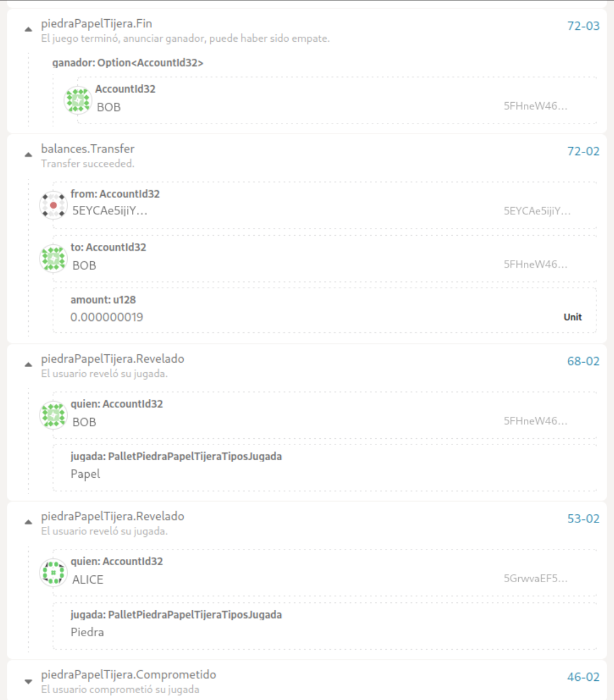Screen dimensions: 614x700
Task: Collapse the Revelado event numbered 68-02
Action: tap(28, 364)
